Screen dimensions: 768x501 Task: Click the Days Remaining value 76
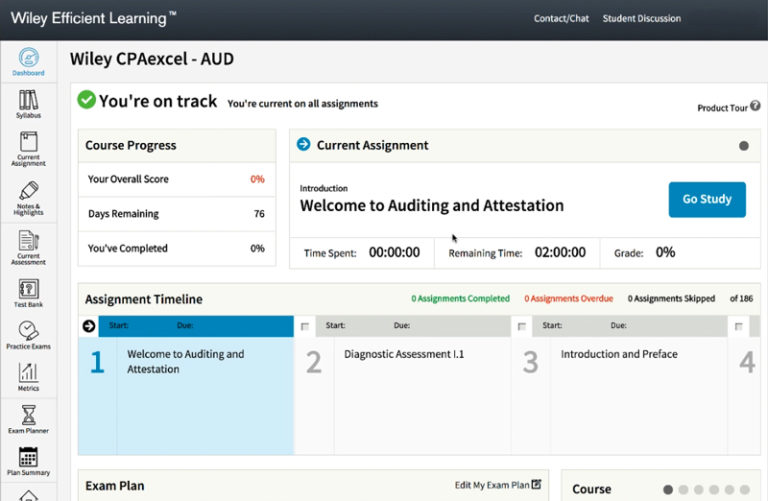point(259,214)
